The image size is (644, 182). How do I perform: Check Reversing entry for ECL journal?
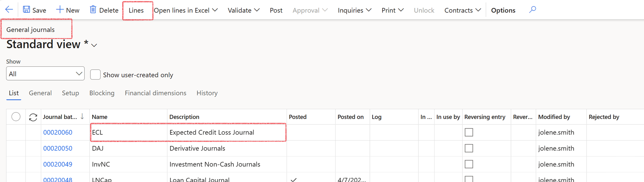[469, 132]
